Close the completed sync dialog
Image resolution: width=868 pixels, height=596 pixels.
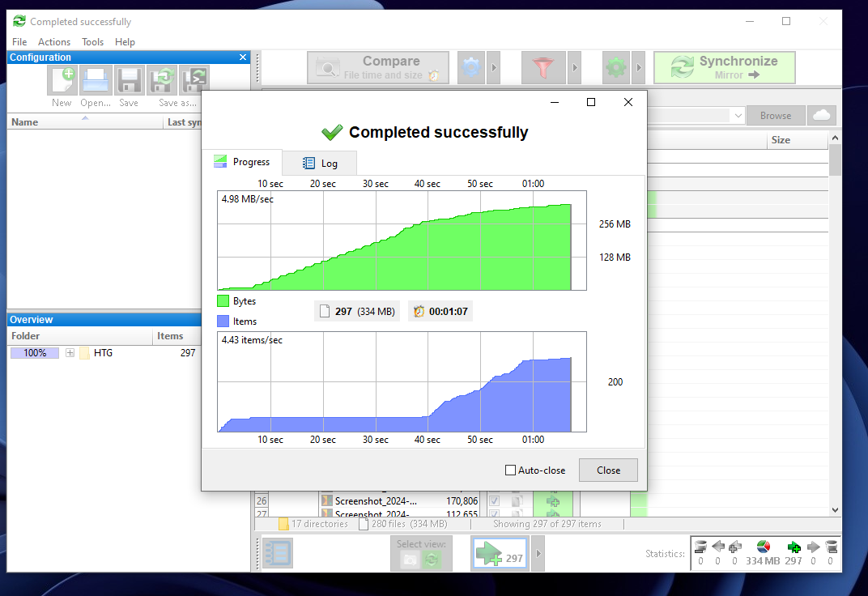coord(608,470)
